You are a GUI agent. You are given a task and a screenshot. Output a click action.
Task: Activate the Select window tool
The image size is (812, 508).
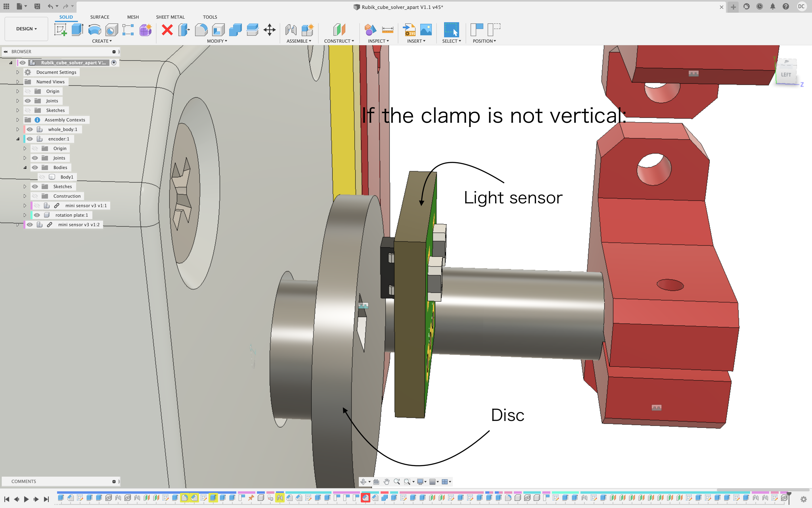[x=451, y=30]
